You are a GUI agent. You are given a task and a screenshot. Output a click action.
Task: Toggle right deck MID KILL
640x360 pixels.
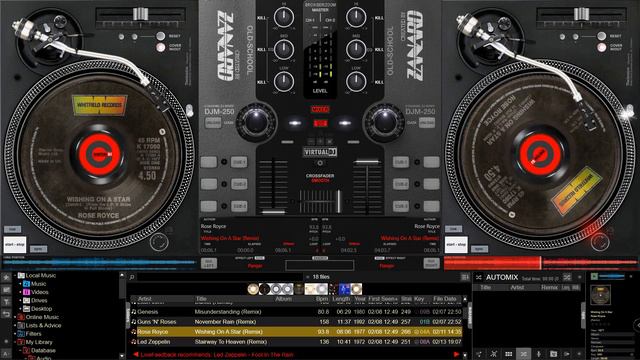click(x=379, y=50)
